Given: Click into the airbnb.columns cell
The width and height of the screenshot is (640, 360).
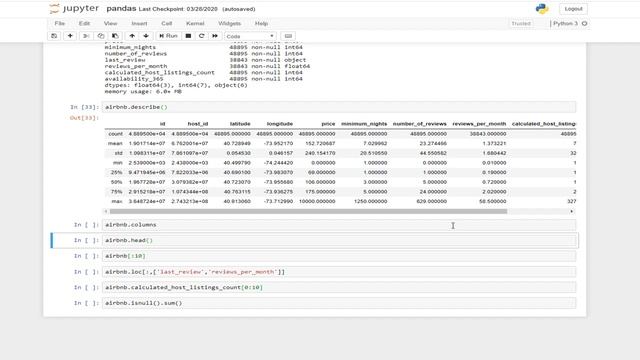Looking at the screenshot, I should coord(339,225).
